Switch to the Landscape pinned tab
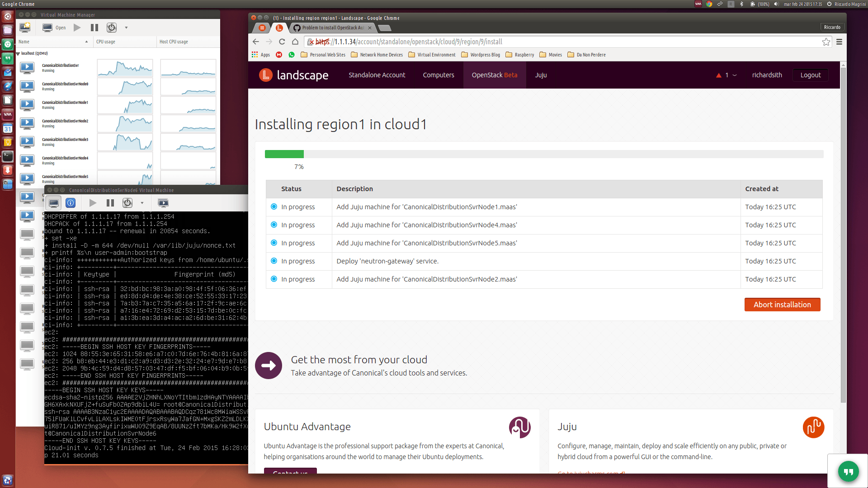This screenshot has width=868, height=488. pyautogui.click(x=279, y=28)
